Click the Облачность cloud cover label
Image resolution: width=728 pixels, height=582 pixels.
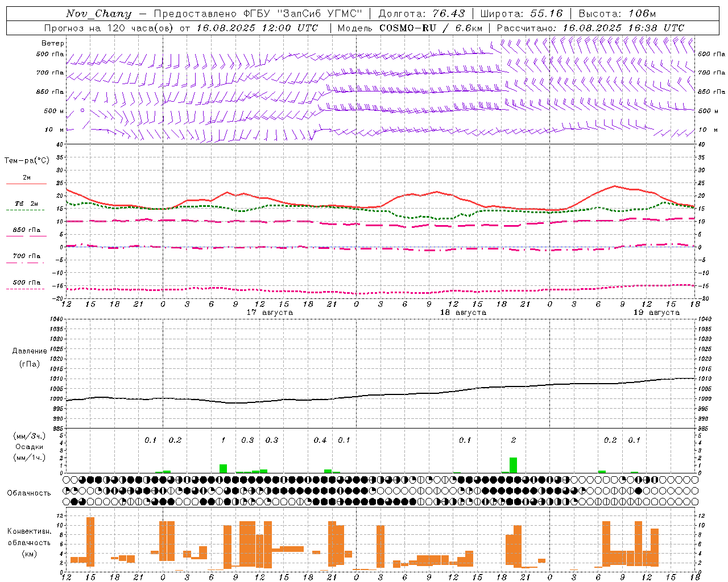29,493
